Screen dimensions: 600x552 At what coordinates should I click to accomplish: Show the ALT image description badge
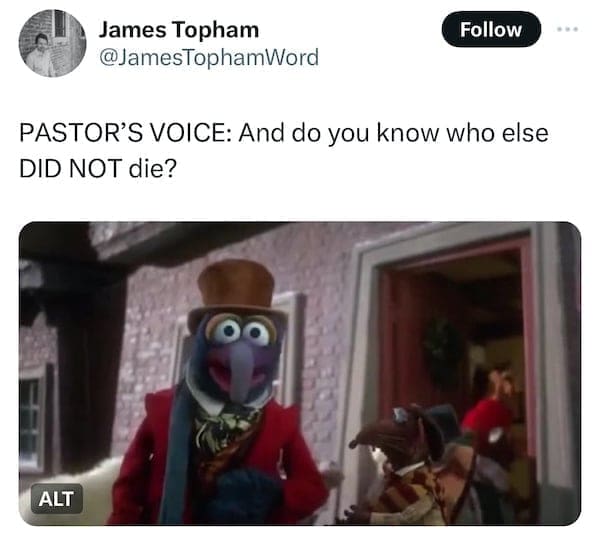57,499
